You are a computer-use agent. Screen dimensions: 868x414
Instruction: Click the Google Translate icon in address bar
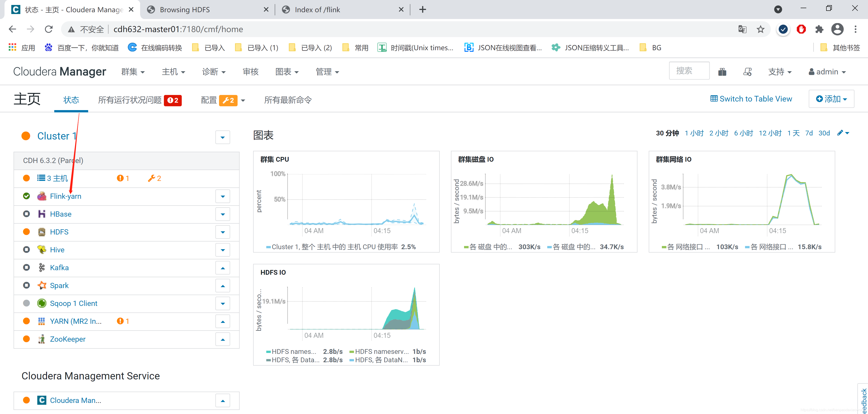(742, 29)
